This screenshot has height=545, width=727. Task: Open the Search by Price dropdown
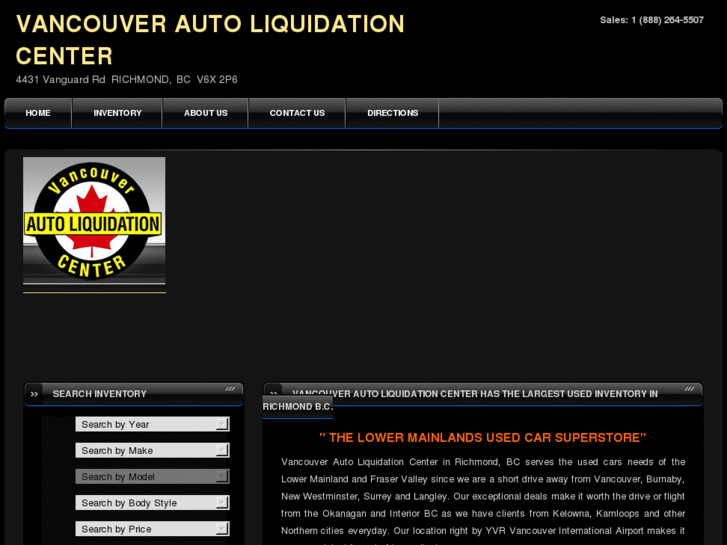point(153,529)
